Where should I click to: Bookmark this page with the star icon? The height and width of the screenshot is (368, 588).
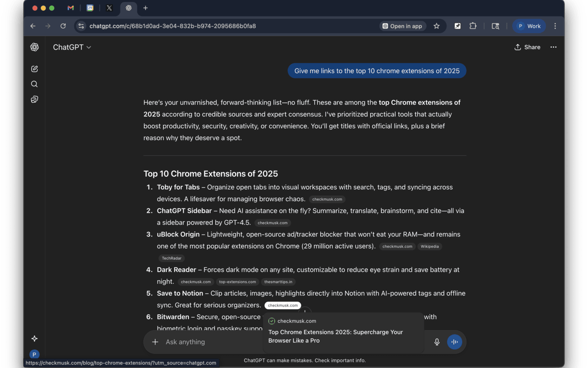[x=436, y=26]
